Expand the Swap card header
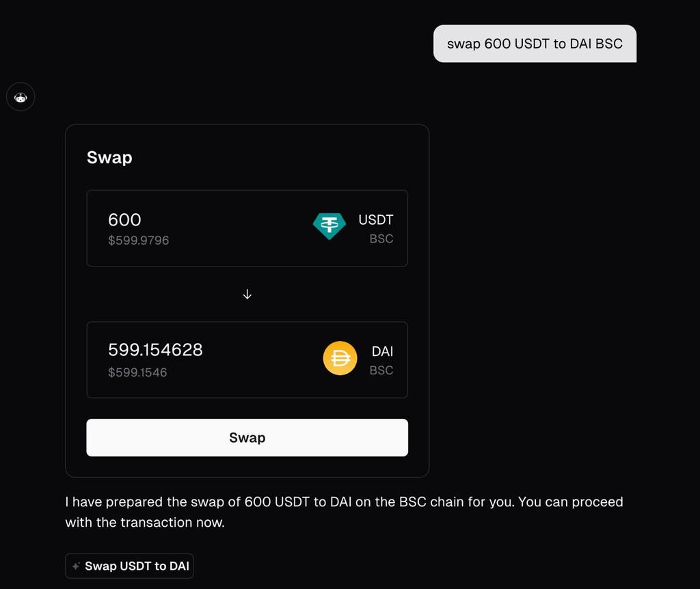This screenshot has height=589, width=700. pos(109,157)
